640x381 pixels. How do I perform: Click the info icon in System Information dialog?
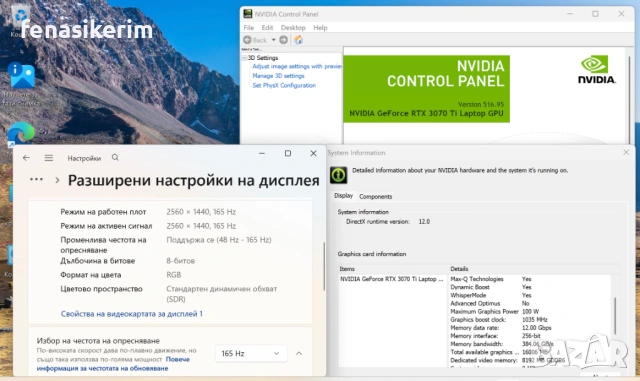coord(338,175)
